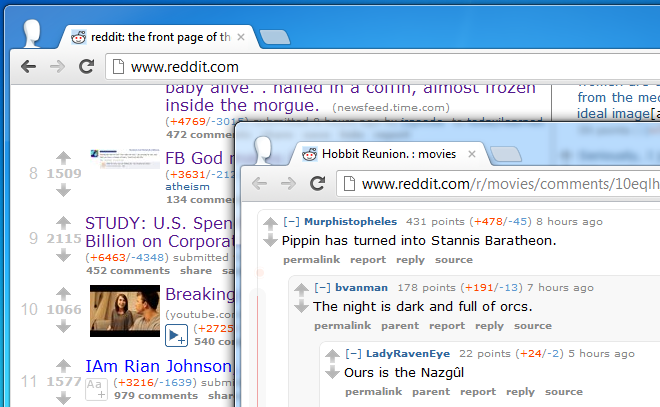
Task: Click user avatar icon in Hobbit Reunion window
Action: click(x=263, y=151)
